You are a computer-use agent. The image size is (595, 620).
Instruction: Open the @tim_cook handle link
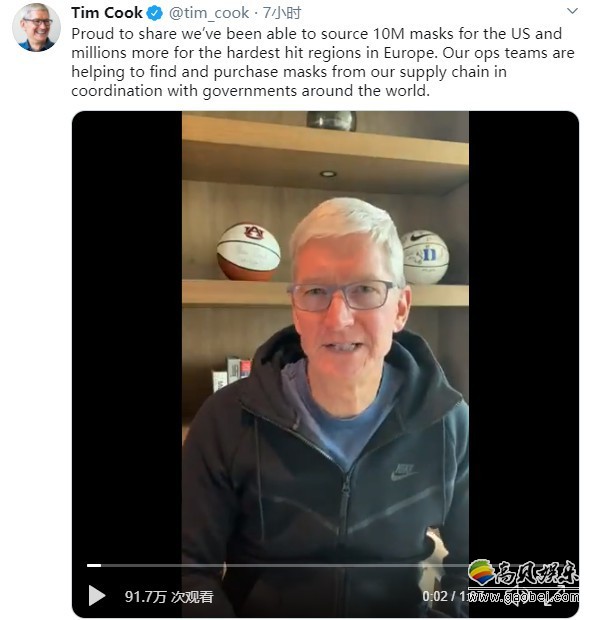[x=209, y=13]
